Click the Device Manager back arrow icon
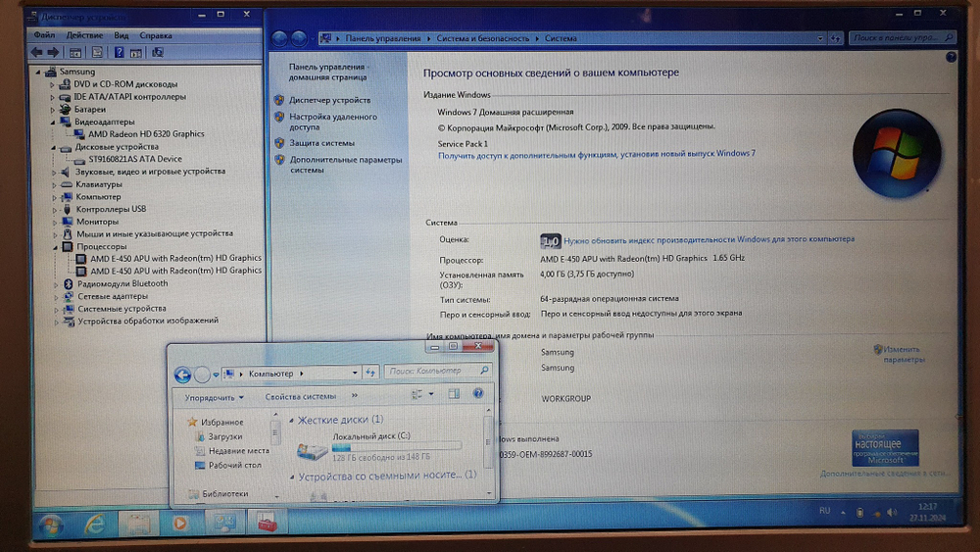 click(36, 52)
